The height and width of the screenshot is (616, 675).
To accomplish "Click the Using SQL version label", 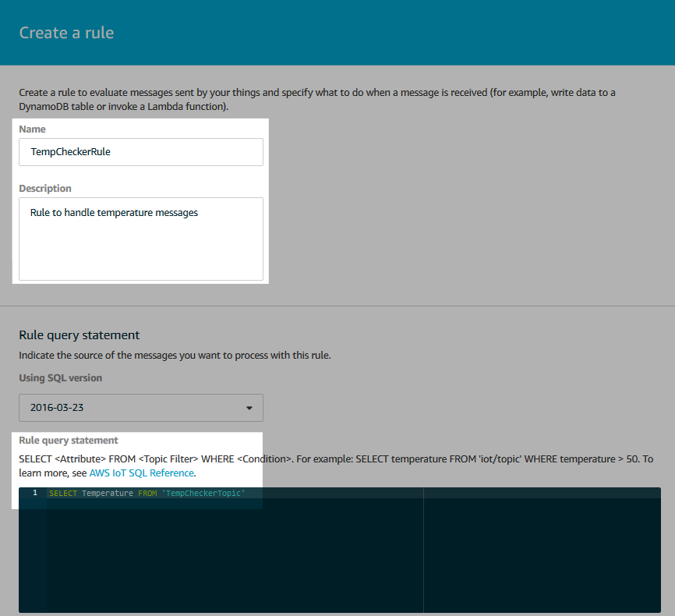I will click(x=60, y=377).
